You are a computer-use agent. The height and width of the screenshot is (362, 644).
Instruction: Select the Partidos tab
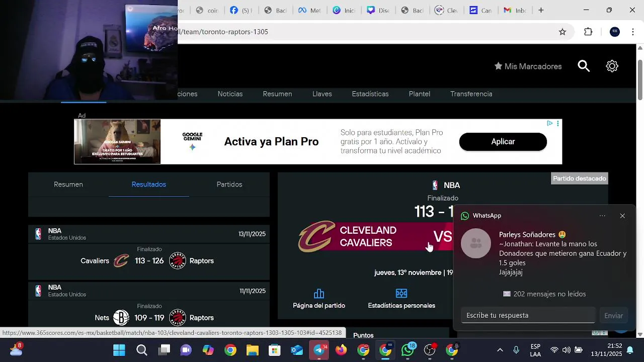tap(229, 185)
